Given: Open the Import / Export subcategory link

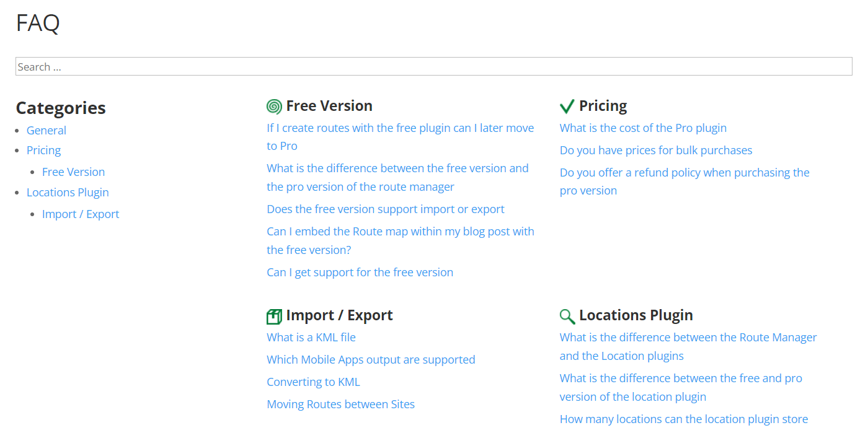Looking at the screenshot, I should 81,214.
